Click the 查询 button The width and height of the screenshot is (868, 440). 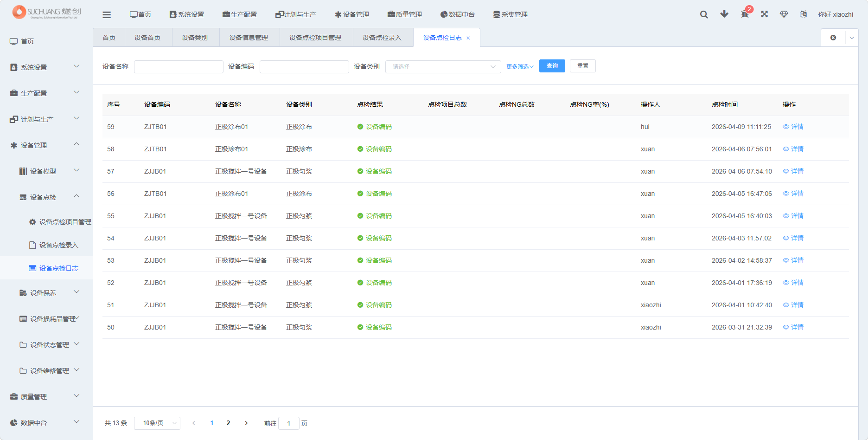pos(552,66)
